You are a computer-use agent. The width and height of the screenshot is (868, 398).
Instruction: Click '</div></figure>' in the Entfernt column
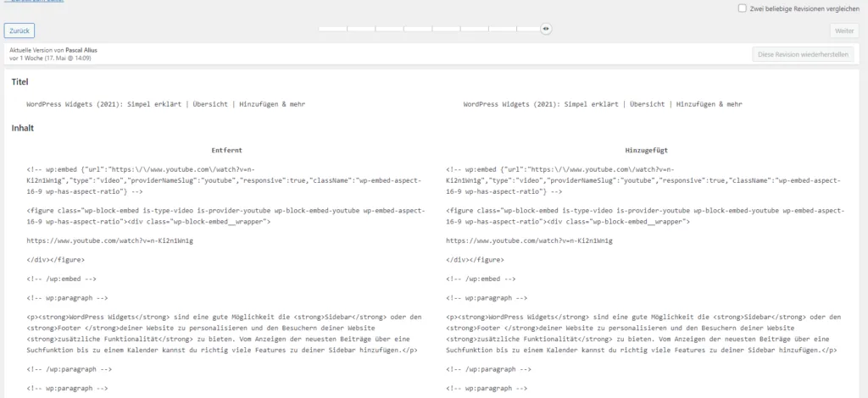pos(55,259)
